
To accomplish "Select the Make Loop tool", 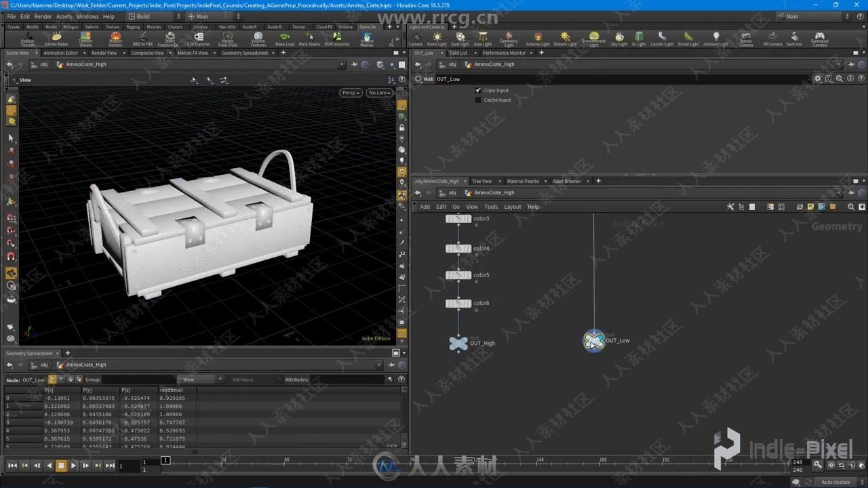I will click(285, 39).
